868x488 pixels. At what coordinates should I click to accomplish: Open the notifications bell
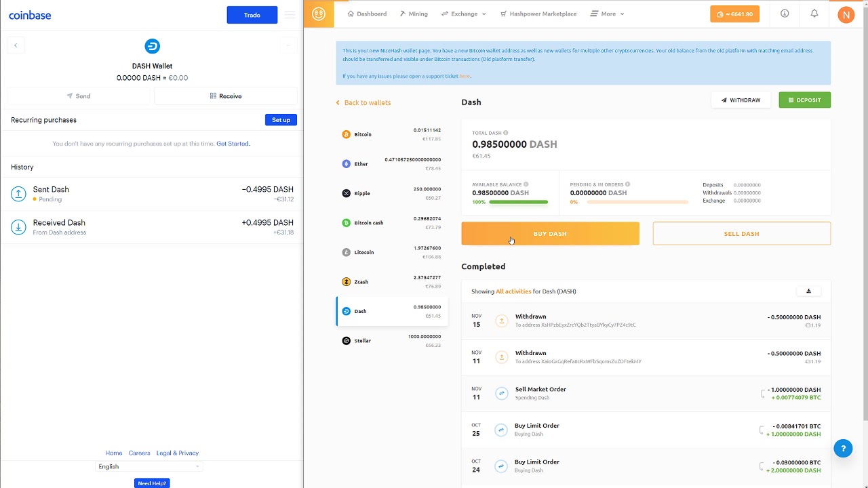coord(814,14)
